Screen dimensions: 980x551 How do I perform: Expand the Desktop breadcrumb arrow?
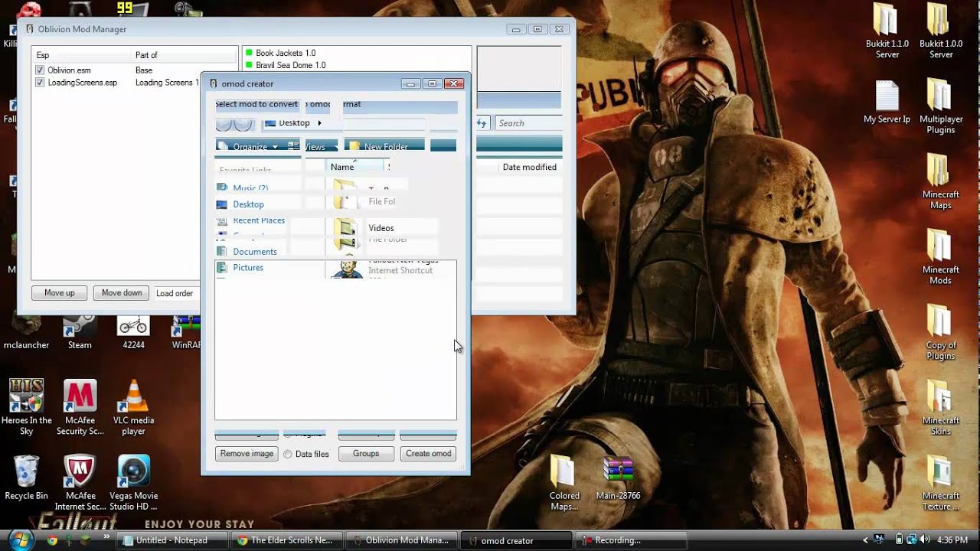[319, 123]
